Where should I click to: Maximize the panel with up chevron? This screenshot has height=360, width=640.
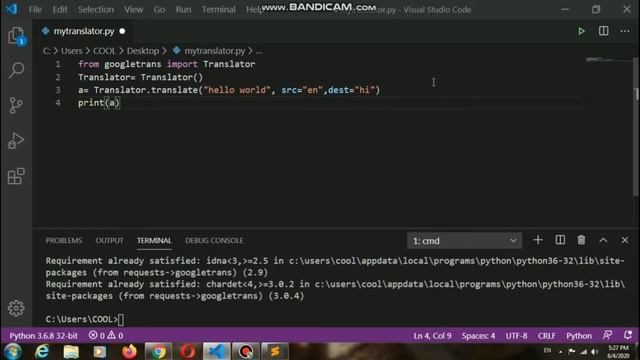click(603, 240)
